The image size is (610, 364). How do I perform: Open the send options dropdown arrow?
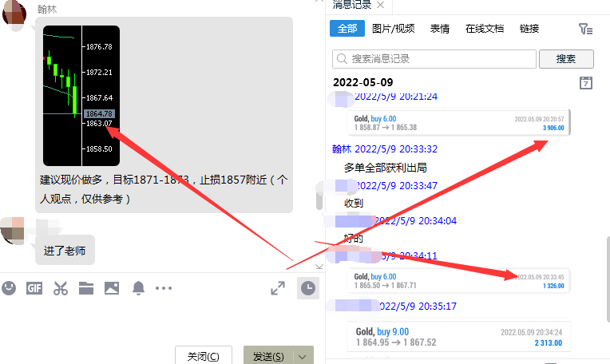click(x=303, y=356)
